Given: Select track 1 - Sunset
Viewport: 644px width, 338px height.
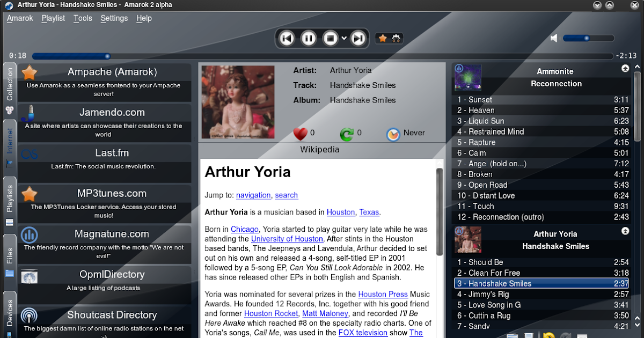Looking at the screenshot, I should click(x=543, y=100).
